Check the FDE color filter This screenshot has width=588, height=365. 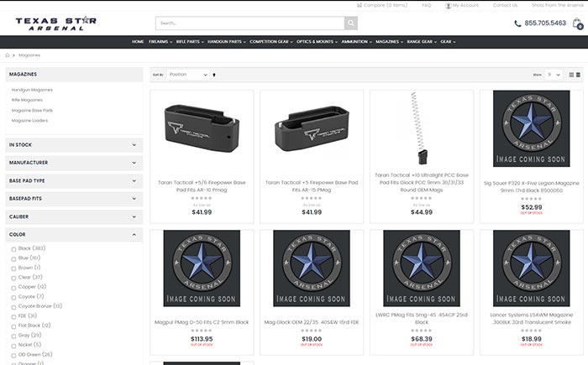coord(14,316)
